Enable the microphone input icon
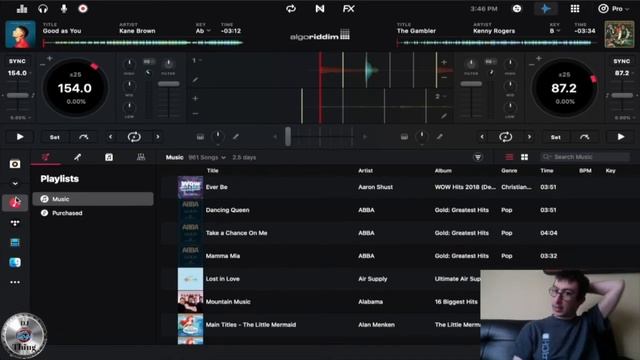 tap(64, 9)
